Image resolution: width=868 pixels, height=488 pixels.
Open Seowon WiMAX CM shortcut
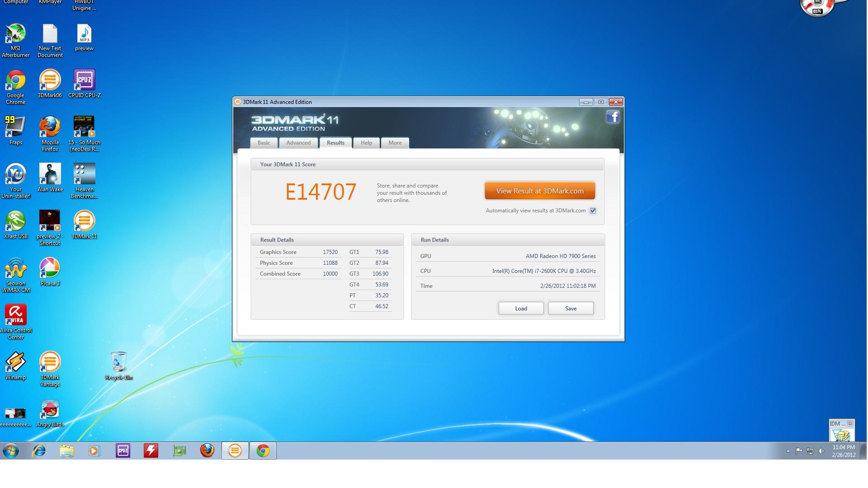tap(15, 275)
